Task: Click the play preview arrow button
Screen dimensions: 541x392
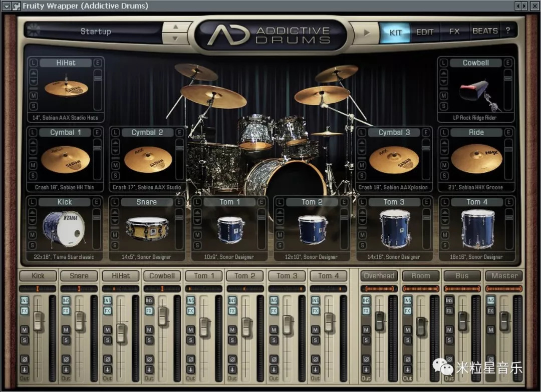Action: coord(367,32)
